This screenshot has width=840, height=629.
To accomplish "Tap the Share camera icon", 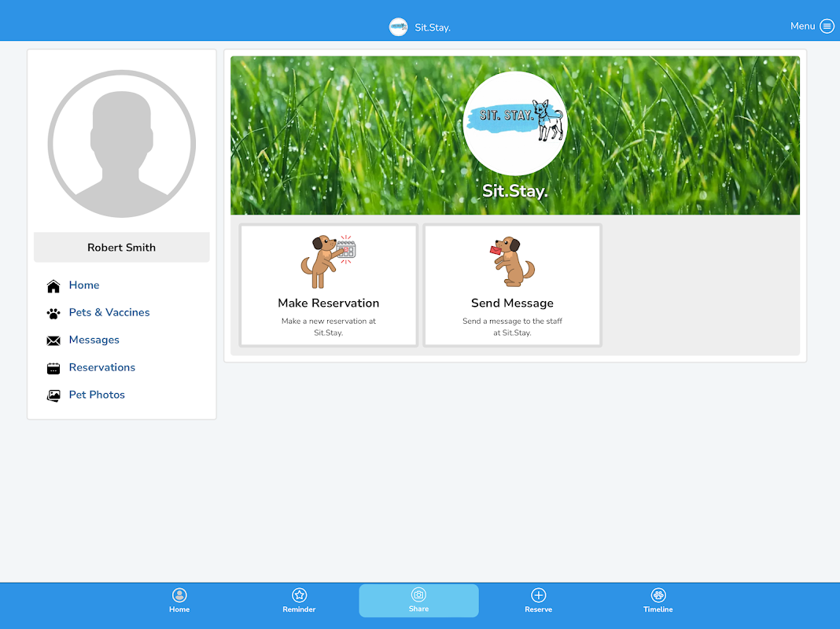I will click(418, 594).
